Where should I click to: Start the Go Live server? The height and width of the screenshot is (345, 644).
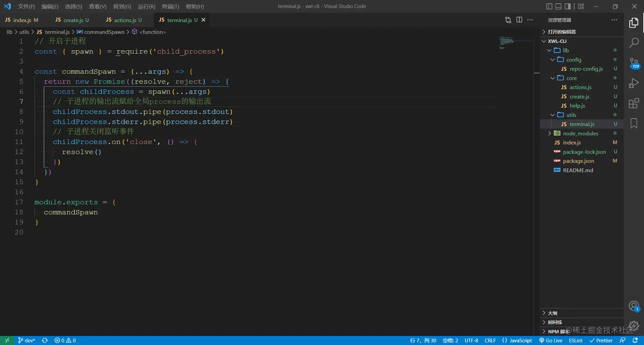point(551,340)
